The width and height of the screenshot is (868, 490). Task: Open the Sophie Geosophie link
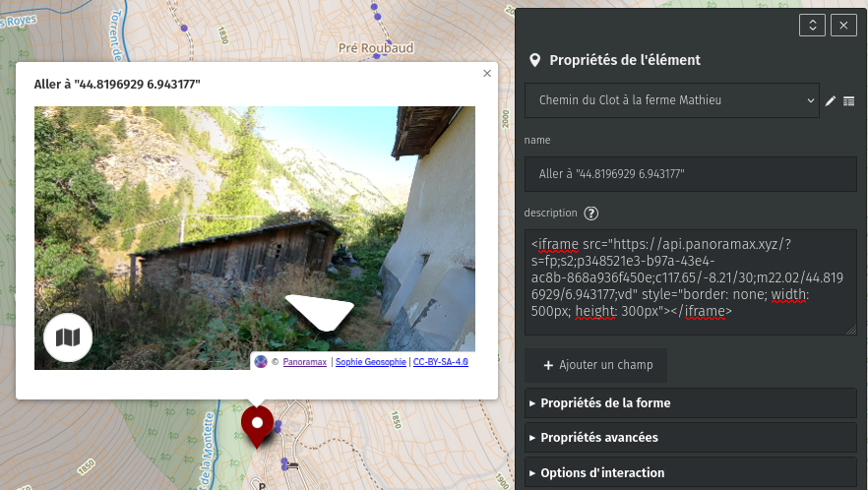pos(370,361)
